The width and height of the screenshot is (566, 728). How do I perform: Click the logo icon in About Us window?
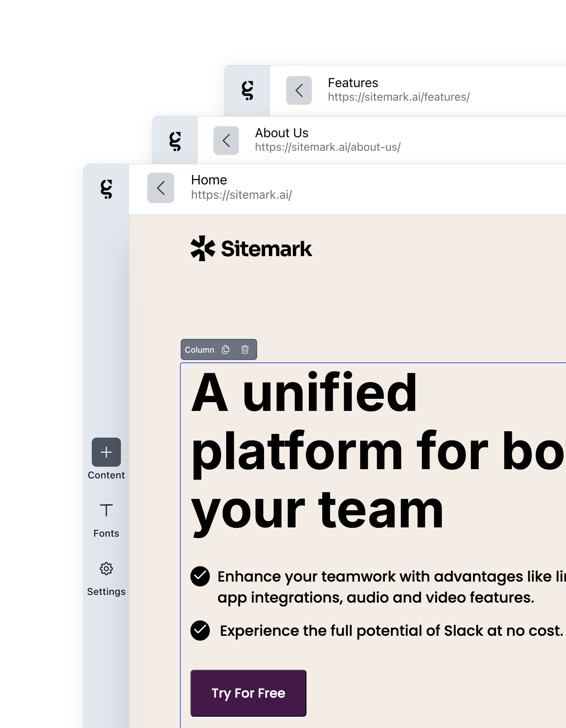pos(175,141)
